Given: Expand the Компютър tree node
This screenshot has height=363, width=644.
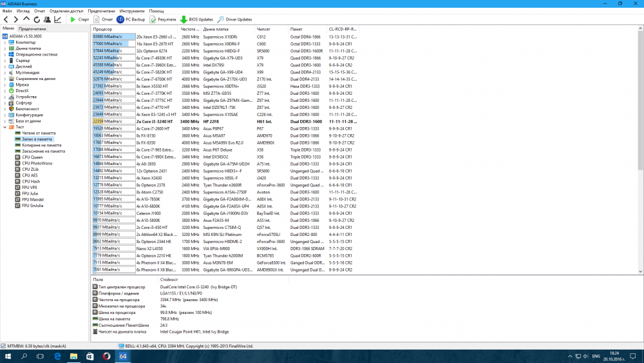Looking at the screenshot, I should (5, 43).
